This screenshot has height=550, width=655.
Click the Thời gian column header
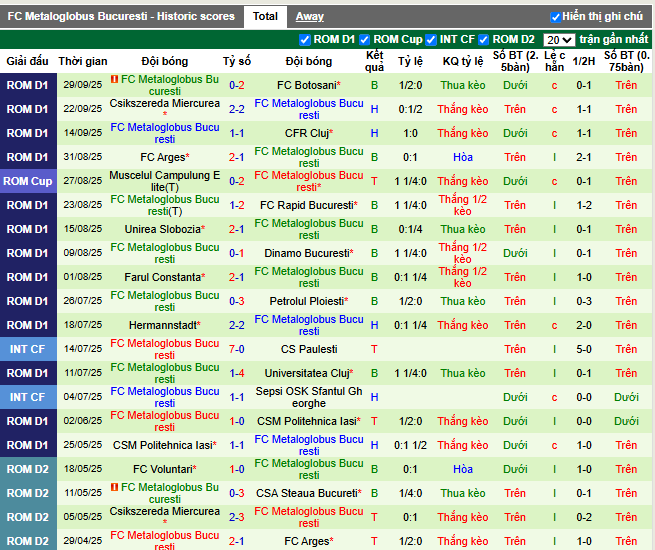[83, 61]
